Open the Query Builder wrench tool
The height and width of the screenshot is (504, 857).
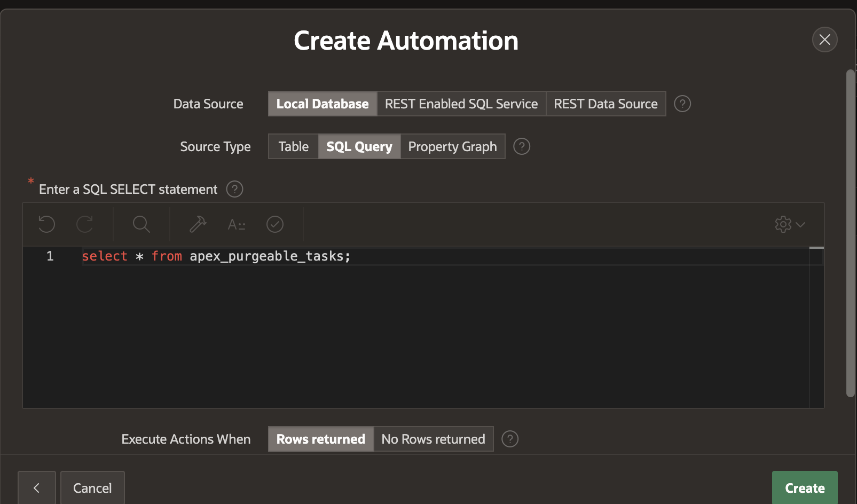[198, 224]
